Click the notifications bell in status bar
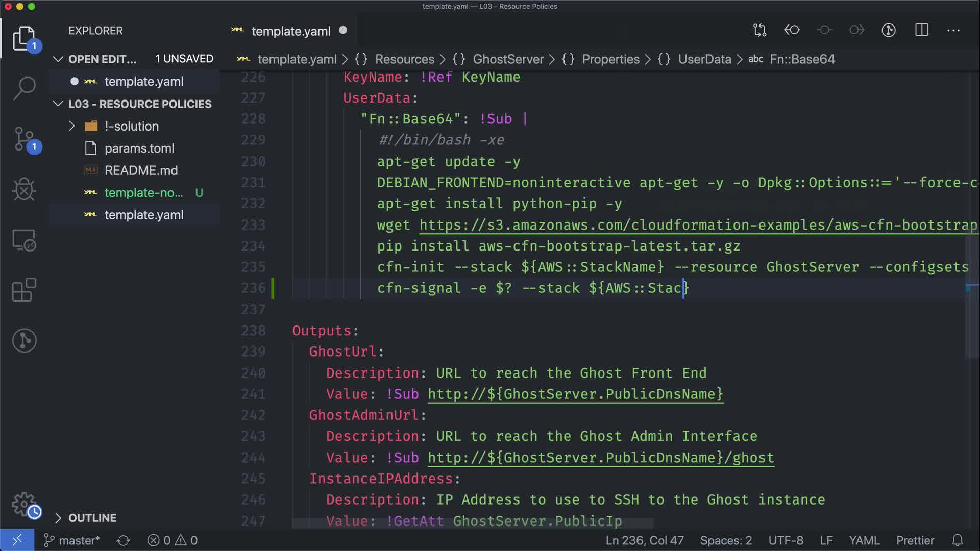This screenshot has width=980, height=551. click(x=958, y=540)
